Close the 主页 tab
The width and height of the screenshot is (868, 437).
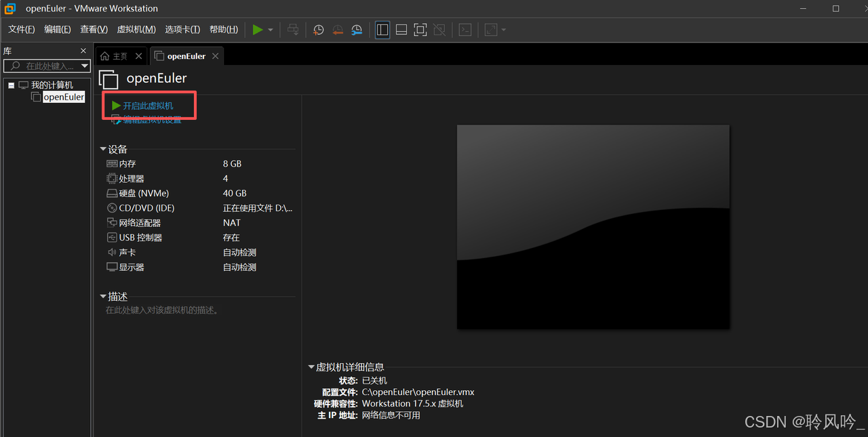(139, 56)
